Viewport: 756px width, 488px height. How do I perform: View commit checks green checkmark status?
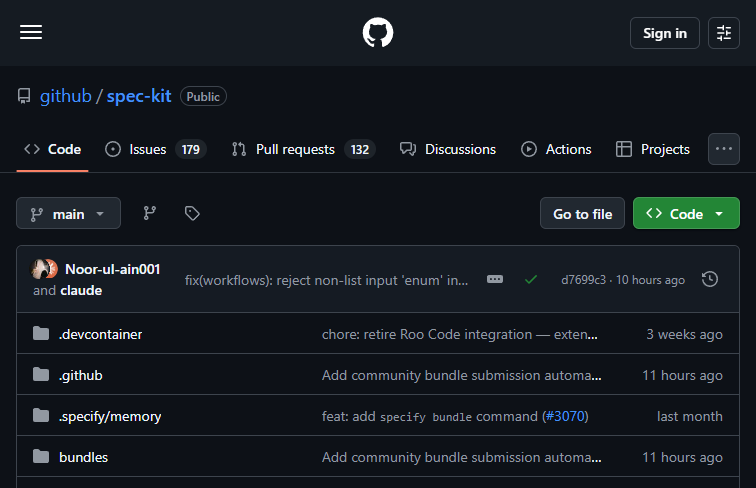click(x=531, y=280)
